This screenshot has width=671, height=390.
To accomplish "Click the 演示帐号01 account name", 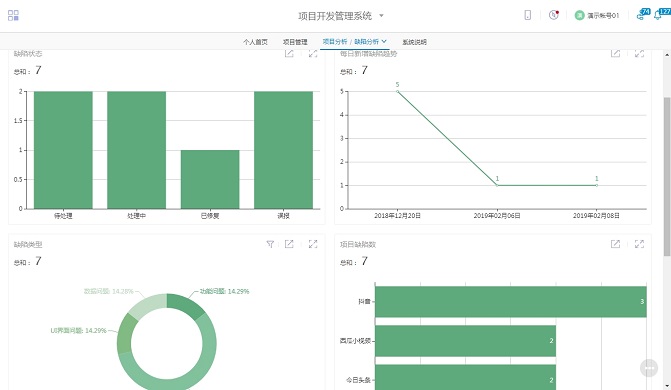I will pos(603,15).
